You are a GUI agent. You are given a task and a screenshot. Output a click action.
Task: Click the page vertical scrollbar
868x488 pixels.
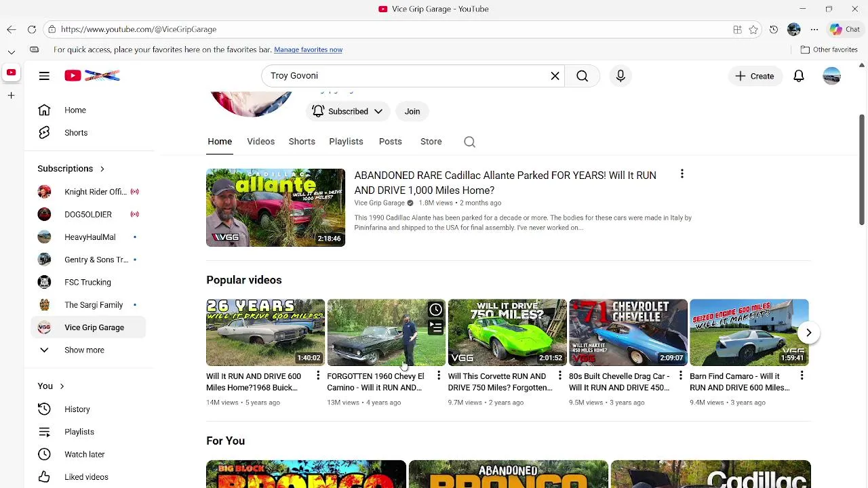[x=862, y=169]
